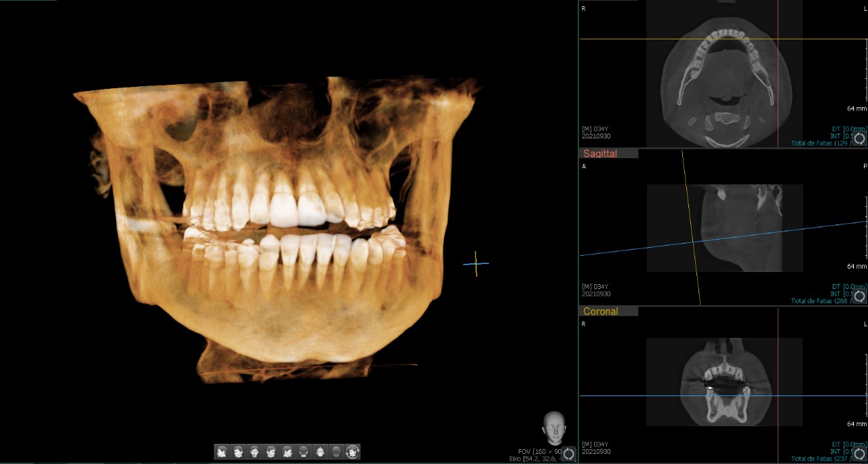This screenshot has height=464, width=868.
Task: Reset the 3D volume view rotation
Action: (x=568, y=453)
